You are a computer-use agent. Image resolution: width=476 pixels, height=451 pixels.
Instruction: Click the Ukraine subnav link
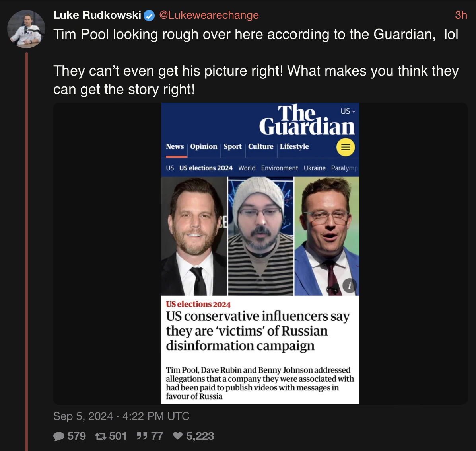[x=315, y=168]
